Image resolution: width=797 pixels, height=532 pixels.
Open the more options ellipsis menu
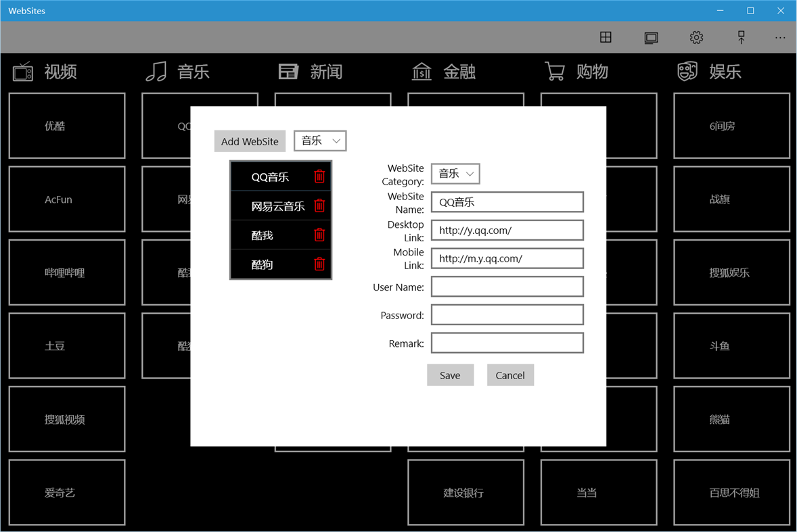tap(780, 38)
